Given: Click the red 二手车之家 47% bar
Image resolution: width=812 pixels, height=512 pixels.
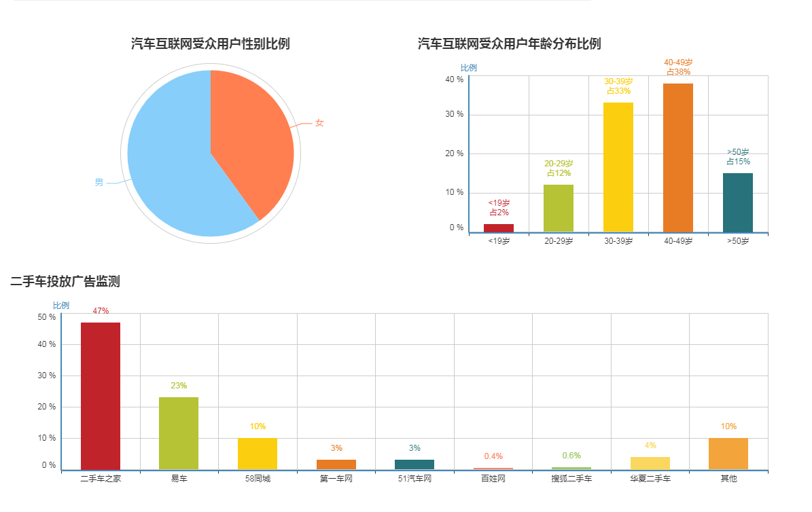Looking at the screenshot, I should coord(101,396).
